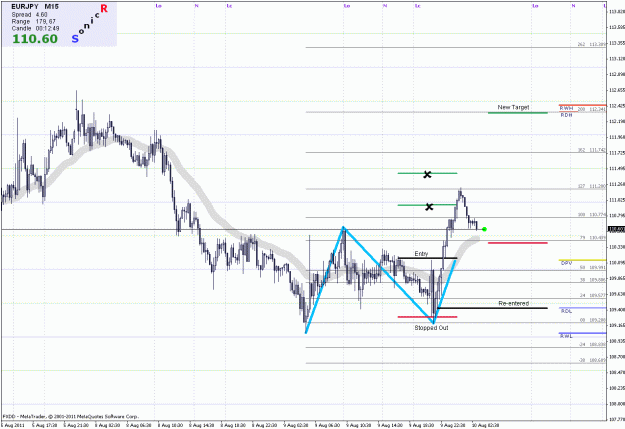
Task: Click Fibonacci label 127 111.280
Action: 592,186
